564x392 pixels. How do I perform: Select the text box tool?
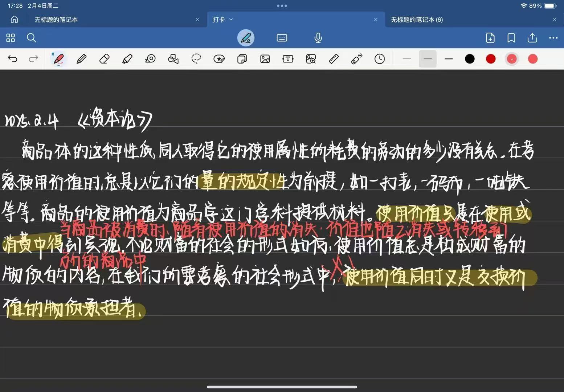(x=288, y=59)
